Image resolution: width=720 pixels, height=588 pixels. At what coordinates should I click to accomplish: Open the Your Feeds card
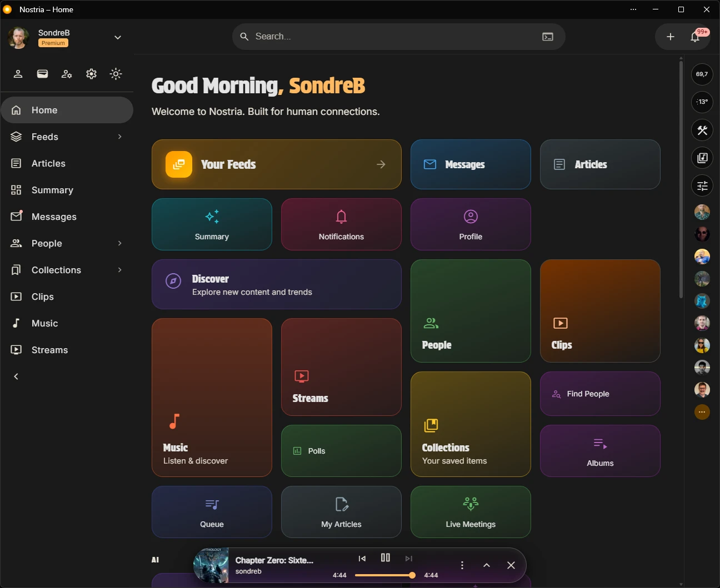click(276, 164)
